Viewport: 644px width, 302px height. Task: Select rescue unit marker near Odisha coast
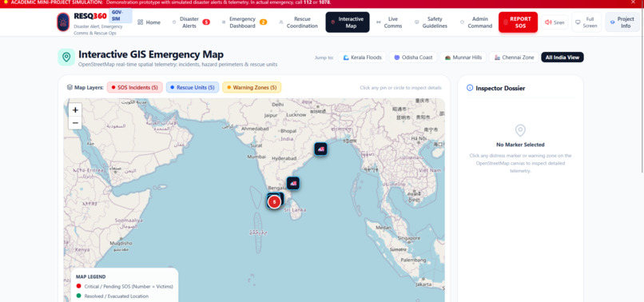click(x=320, y=149)
